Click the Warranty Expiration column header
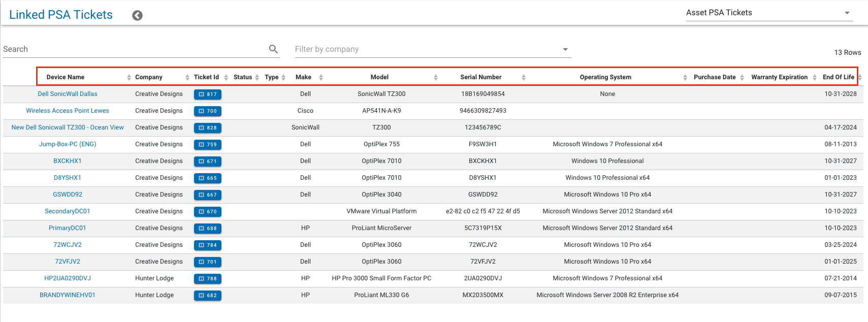868x322 pixels. tap(779, 77)
